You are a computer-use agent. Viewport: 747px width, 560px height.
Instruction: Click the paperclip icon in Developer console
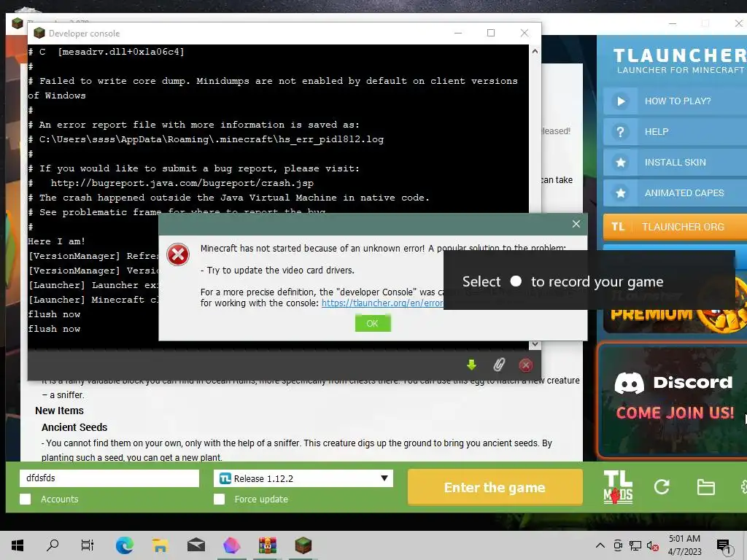coord(499,365)
